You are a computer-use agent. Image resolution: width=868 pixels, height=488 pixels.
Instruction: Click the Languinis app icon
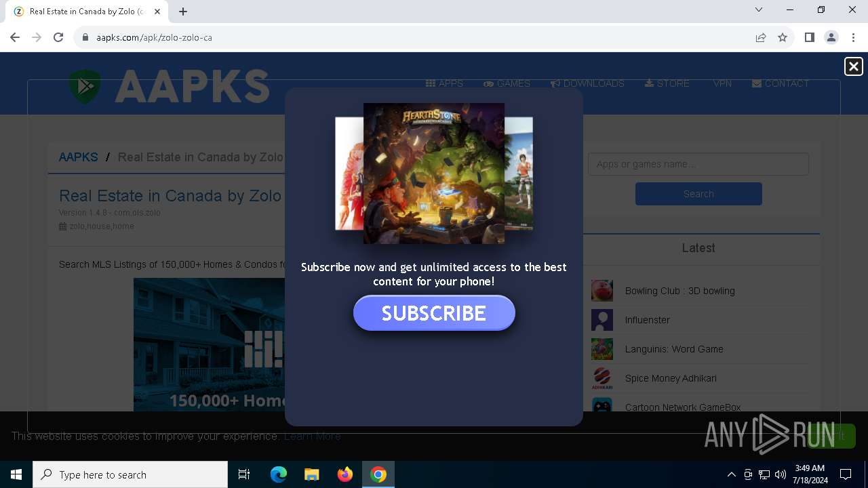[x=602, y=349]
